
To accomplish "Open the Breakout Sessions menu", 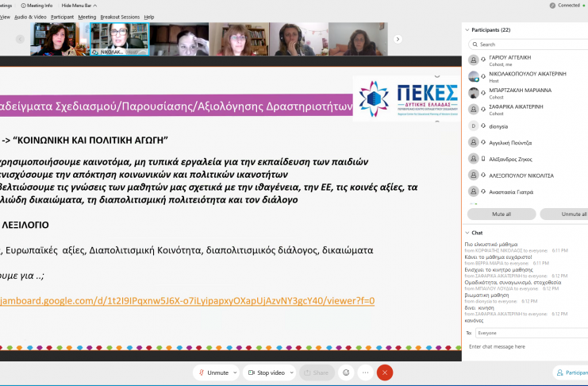I will [120, 17].
